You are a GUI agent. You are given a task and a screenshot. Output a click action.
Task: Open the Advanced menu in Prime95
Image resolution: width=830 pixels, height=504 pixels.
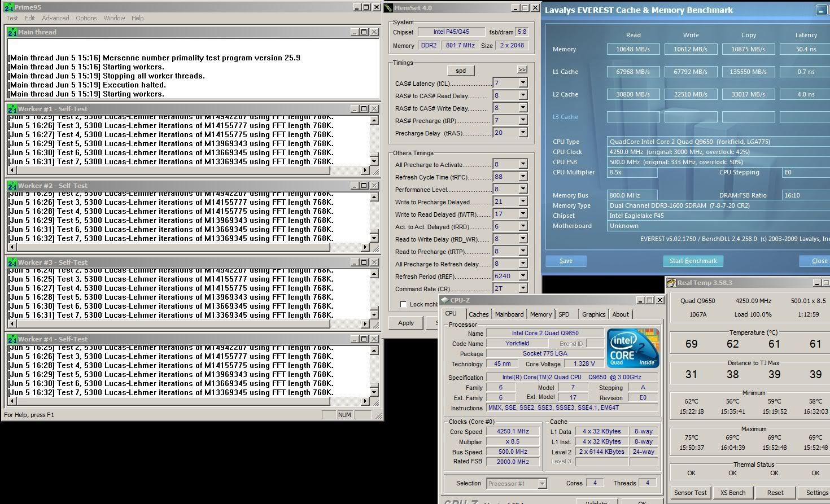[x=55, y=18]
